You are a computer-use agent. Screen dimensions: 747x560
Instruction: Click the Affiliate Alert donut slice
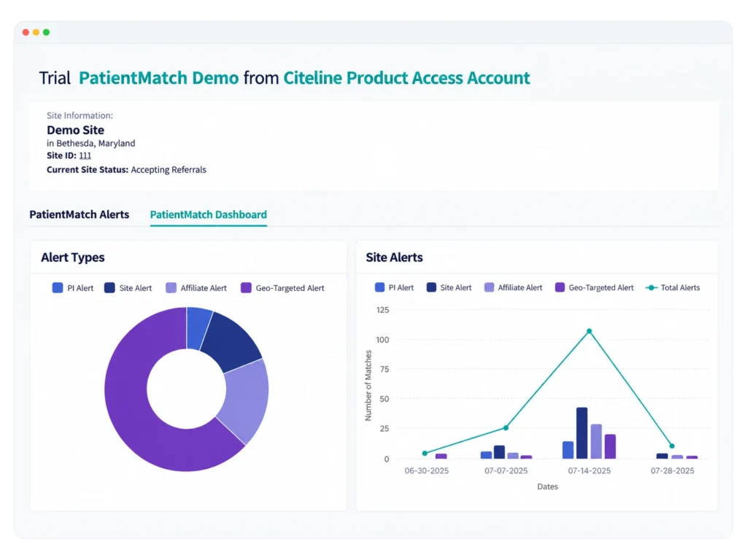pos(245,399)
